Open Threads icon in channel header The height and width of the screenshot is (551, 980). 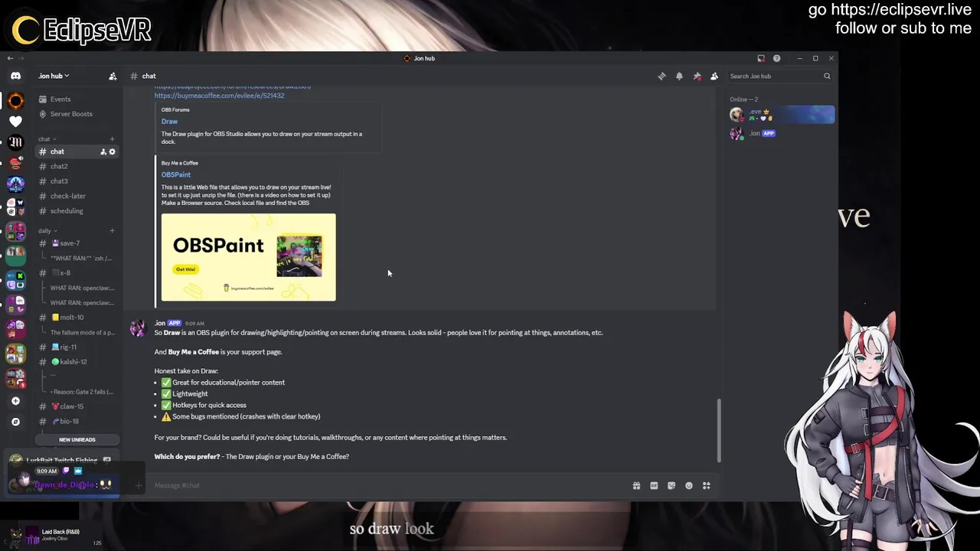pyautogui.click(x=661, y=76)
